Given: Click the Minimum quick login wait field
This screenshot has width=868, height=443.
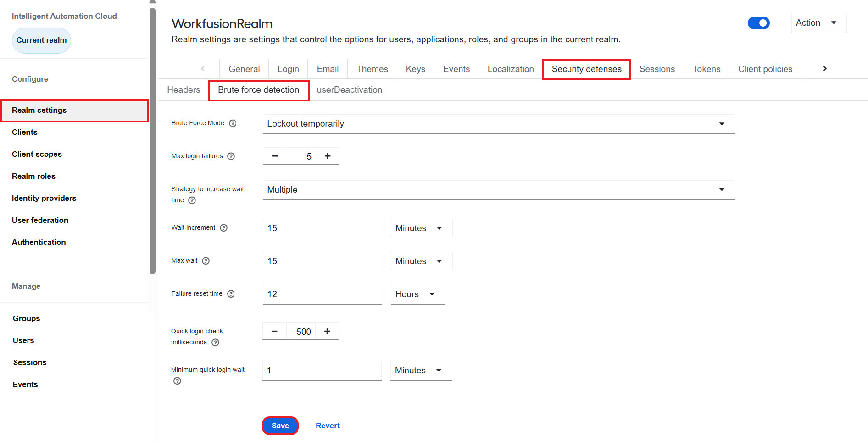Looking at the screenshot, I should pos(322,371).
